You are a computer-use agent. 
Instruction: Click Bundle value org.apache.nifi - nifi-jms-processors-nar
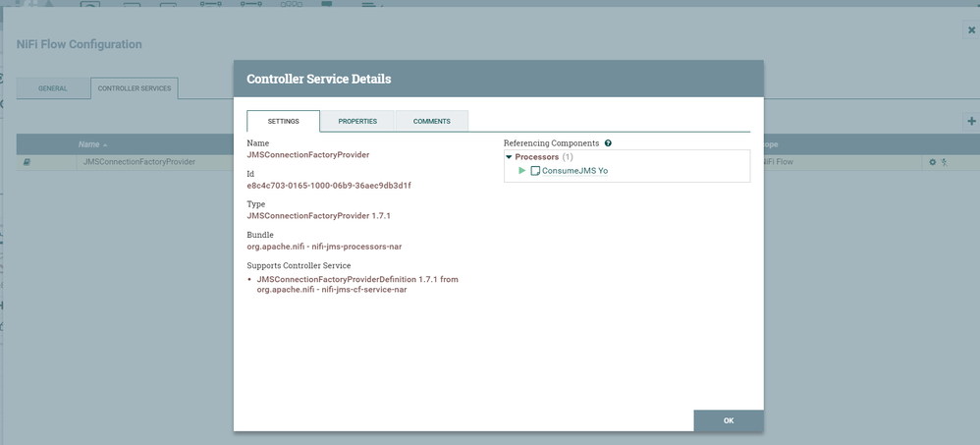click(324, 247)
